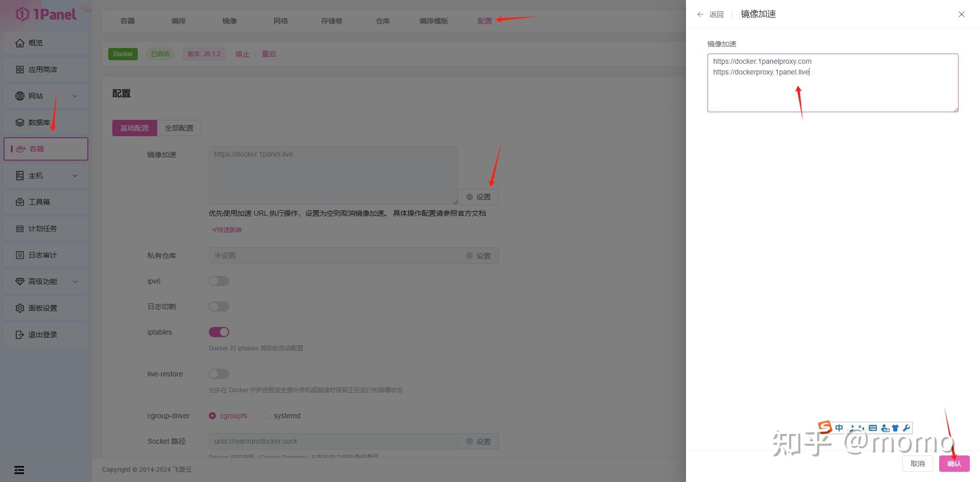Expand the 高级功能 sidebar menu
Image resolution: width=980 pixels, height=482 pixels.
click(45, 281)
